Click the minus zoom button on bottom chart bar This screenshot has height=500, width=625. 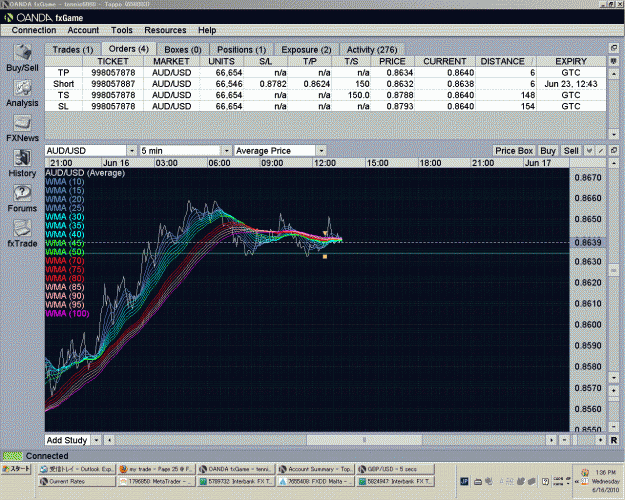click(x=564, y=440)
